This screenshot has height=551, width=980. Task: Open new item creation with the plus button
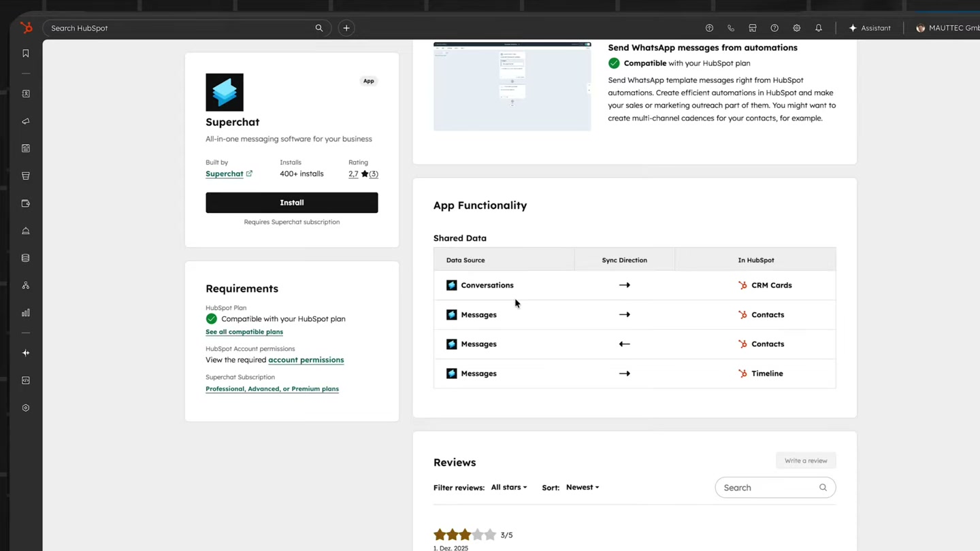(346, 28)
